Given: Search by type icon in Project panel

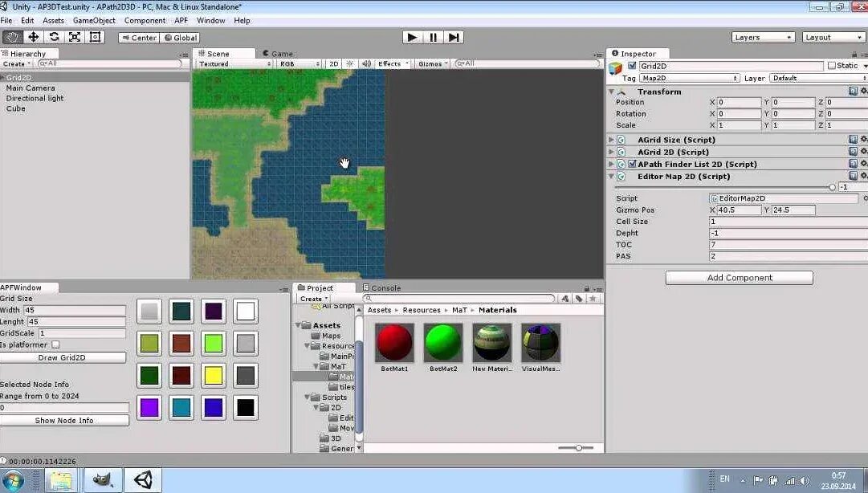Looking at the screenshot, I should pos(565,299).
